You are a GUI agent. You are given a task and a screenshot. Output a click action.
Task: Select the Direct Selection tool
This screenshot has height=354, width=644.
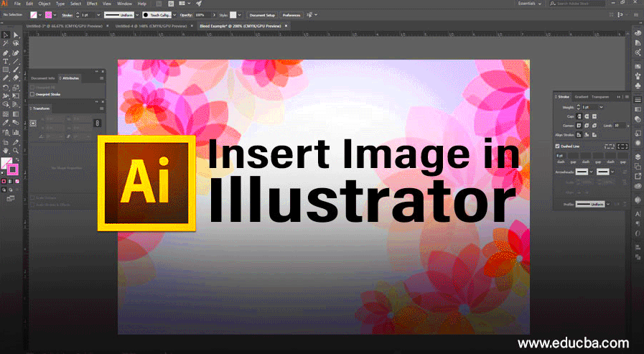[16, 35]
